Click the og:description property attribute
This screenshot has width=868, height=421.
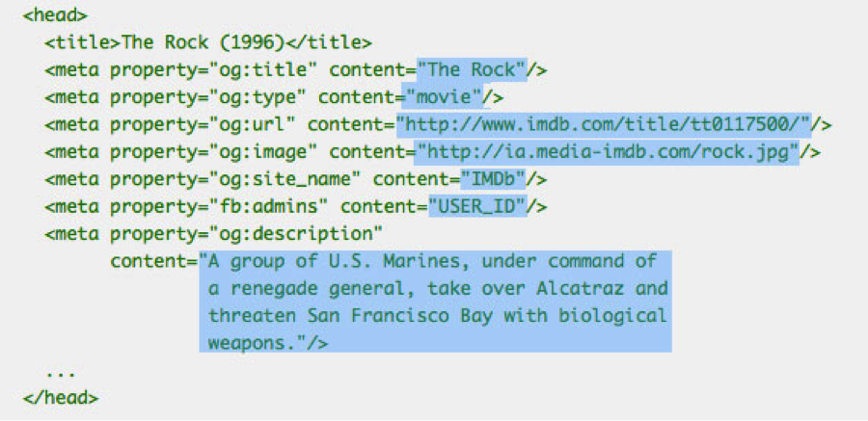coord(246,233)
